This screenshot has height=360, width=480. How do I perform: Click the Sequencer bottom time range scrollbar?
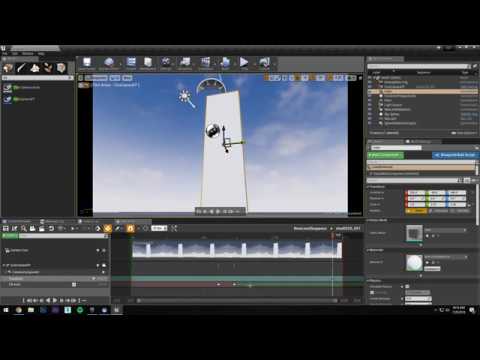[237, 300]
